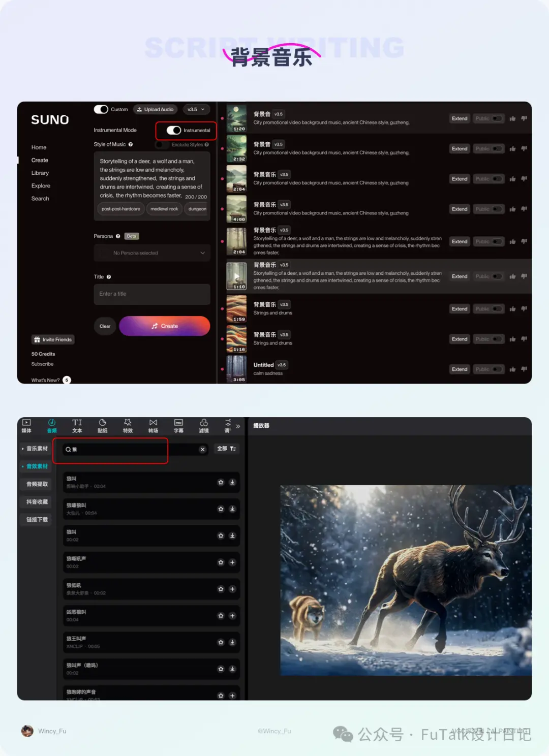Click the Create button
The image size is (549, 756).
pos(165,326)
